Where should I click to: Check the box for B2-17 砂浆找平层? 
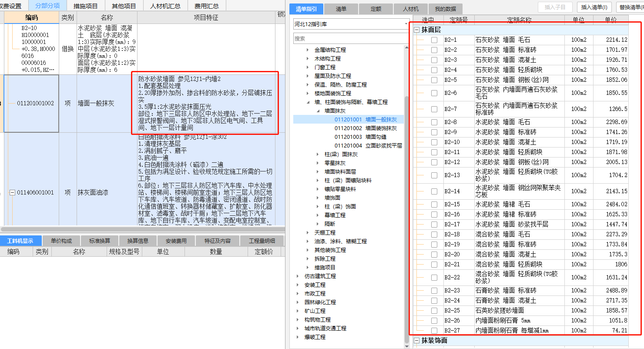pyautogui.click(x=434, y=225)
